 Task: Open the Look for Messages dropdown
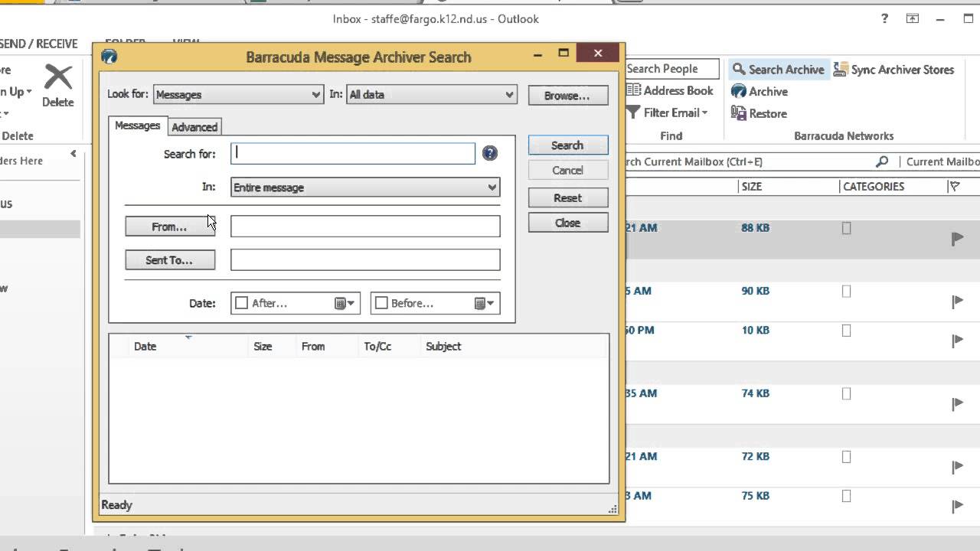pyautogui.click(x=238, y=95)
